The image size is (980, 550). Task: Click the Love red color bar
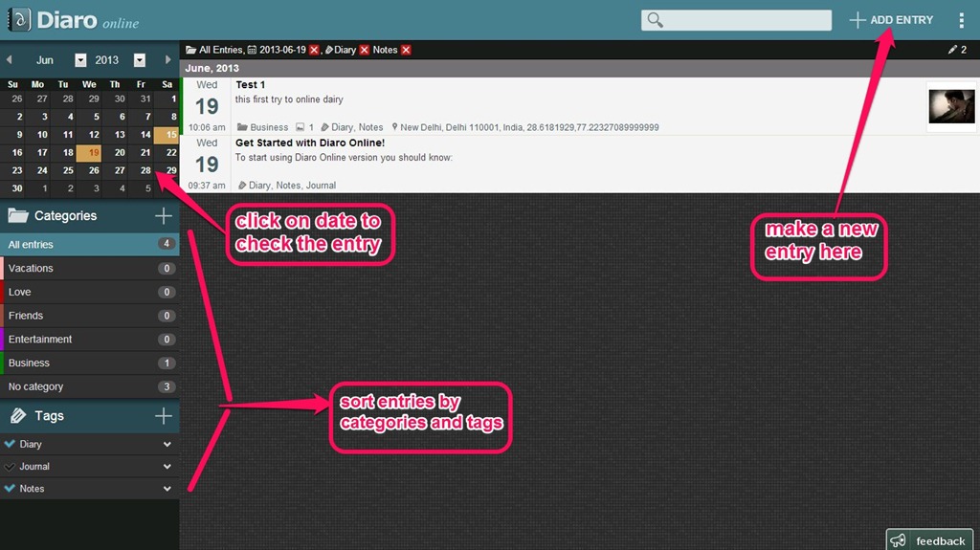[2, 292]
